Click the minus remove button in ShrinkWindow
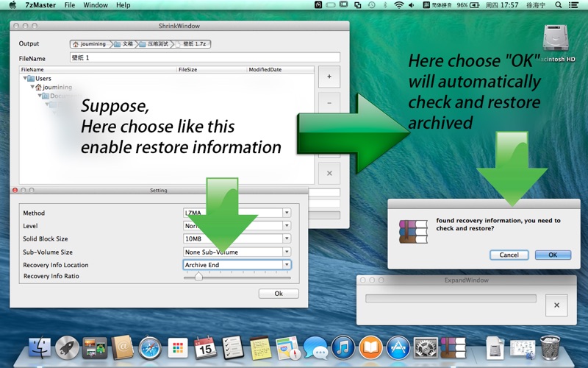588x368 pixels. (329, 103)
